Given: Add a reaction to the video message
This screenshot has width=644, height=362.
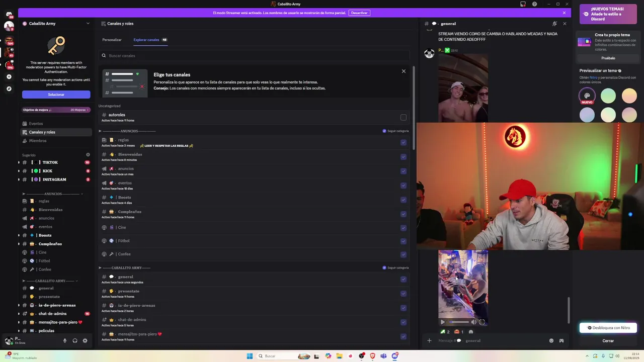Looking at the screenshot, I should [471, 332].
